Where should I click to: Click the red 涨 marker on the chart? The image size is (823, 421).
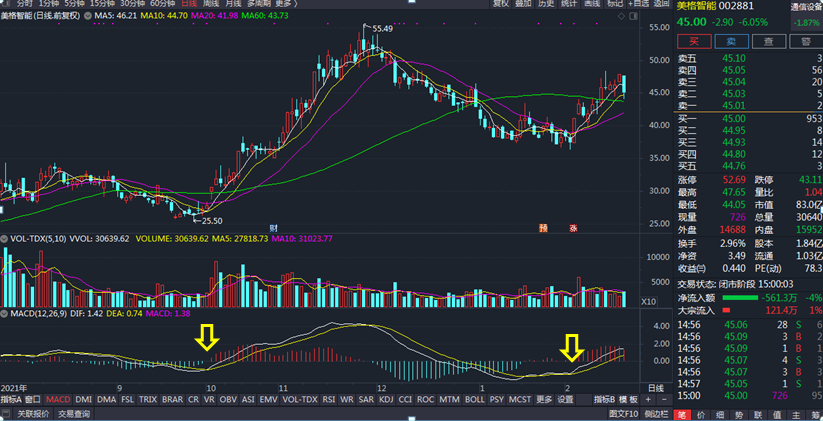pyautogui.click(x=574, y=228)
